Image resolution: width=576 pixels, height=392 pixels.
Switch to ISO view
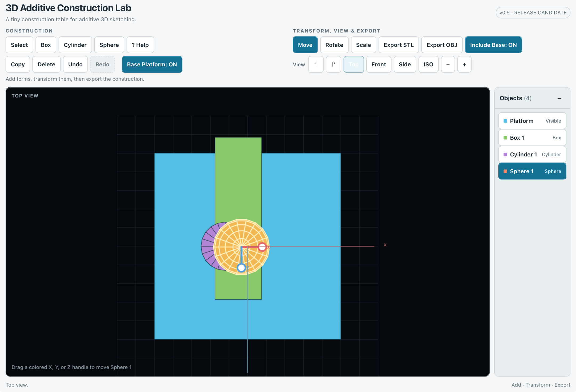(428, 64)
